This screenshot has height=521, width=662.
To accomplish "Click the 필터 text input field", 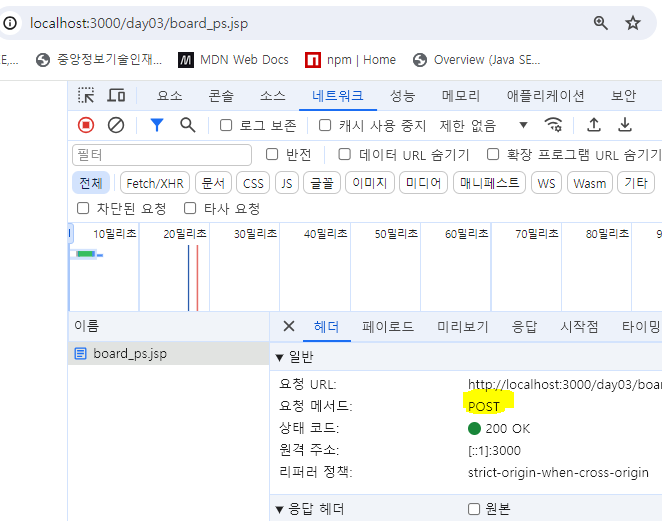I will point(162,155).
